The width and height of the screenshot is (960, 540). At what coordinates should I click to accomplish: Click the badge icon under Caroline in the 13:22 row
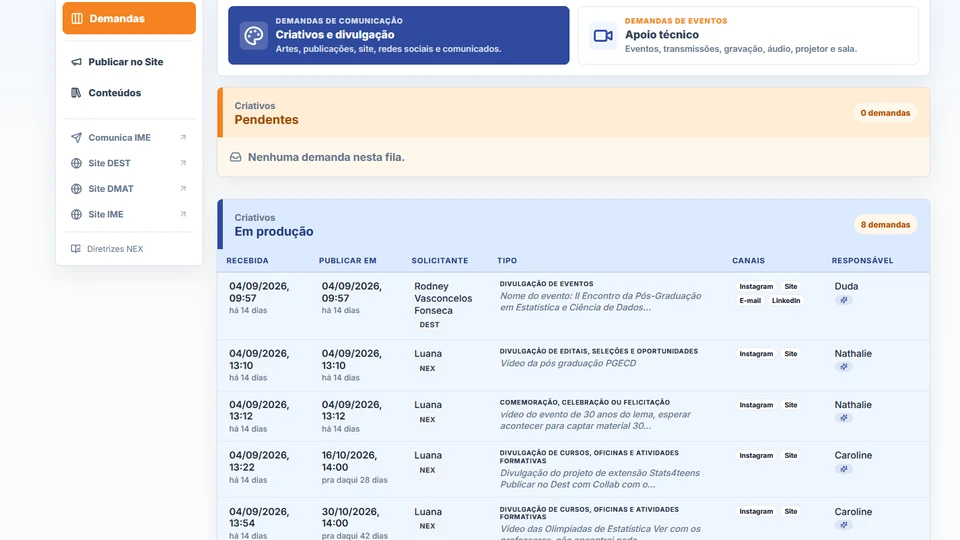pyautogui.click(x=844, y=469)
